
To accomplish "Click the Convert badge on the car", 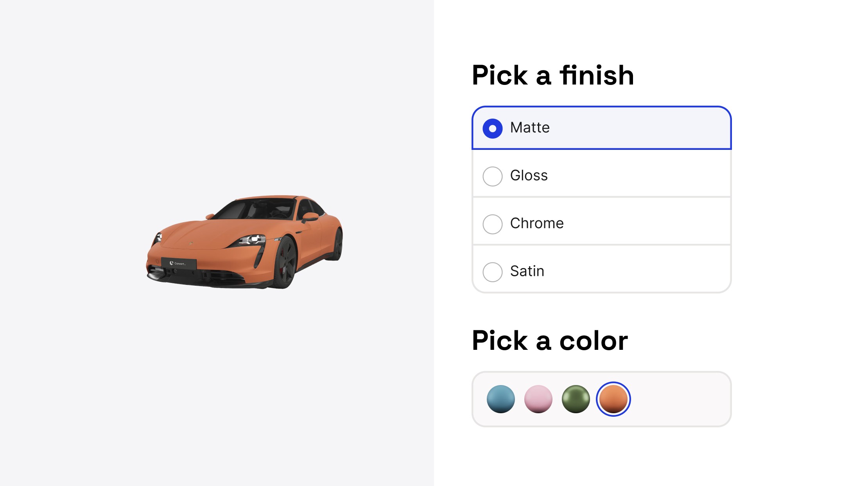I will tap(178, 263).
